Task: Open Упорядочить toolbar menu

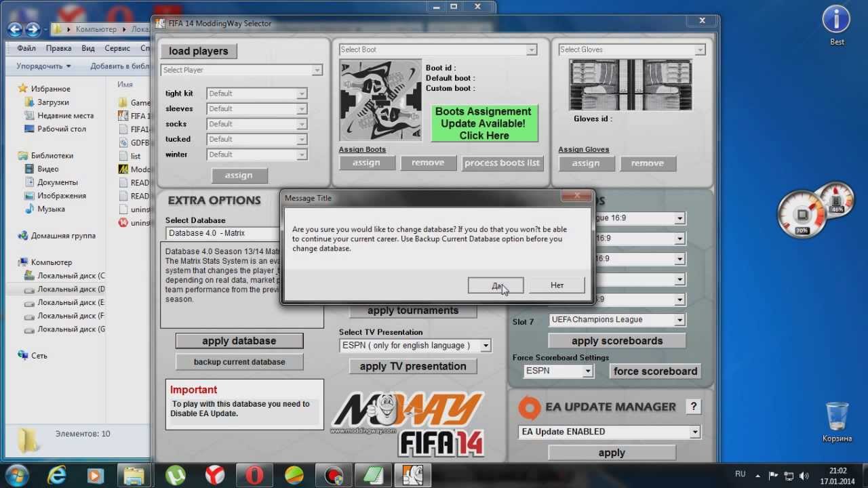Action: click(43, 66)
